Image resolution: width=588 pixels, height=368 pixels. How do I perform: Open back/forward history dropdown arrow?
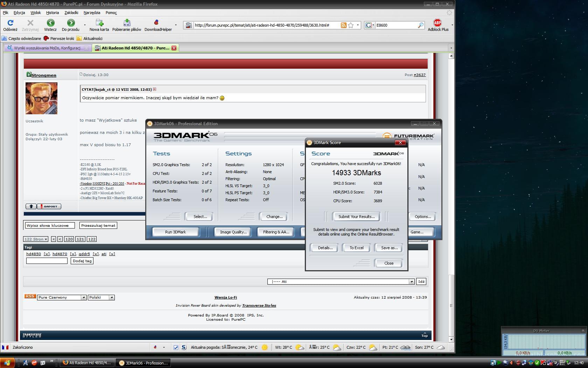click(x=85, y=25)
